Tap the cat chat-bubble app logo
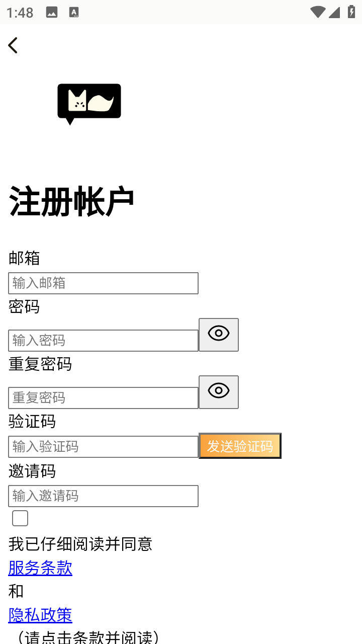The width and height of the screenshot is (362, 644). pos(89,103)
